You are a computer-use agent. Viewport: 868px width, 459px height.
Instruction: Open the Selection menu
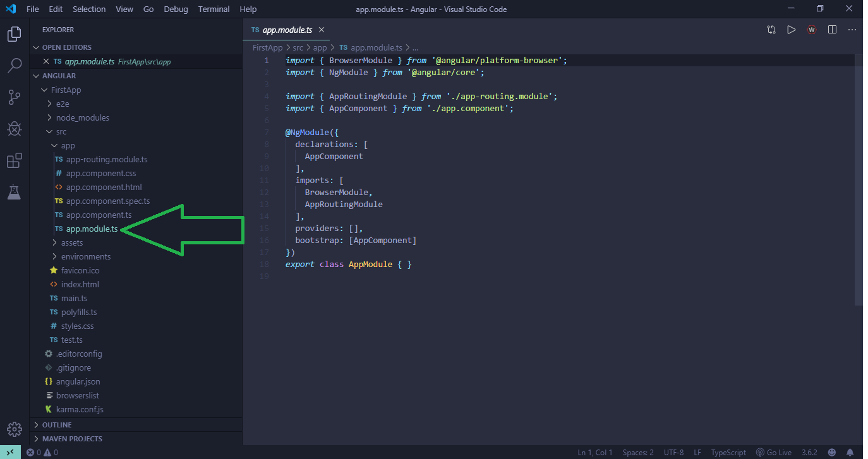[89, 9]
